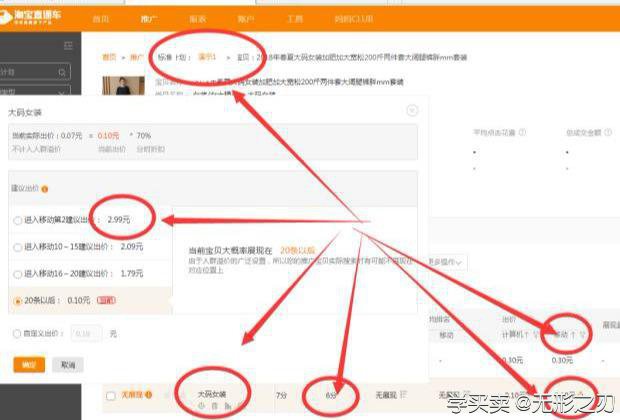620x420 pixels.
Task: Click the 当前 tag in 20条以后 row
Action: 106,300
